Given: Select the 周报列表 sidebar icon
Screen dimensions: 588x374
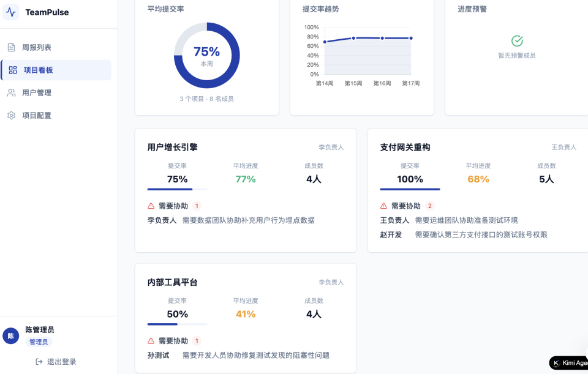Looking at the screenshot, I should click(x=10, y=47).
